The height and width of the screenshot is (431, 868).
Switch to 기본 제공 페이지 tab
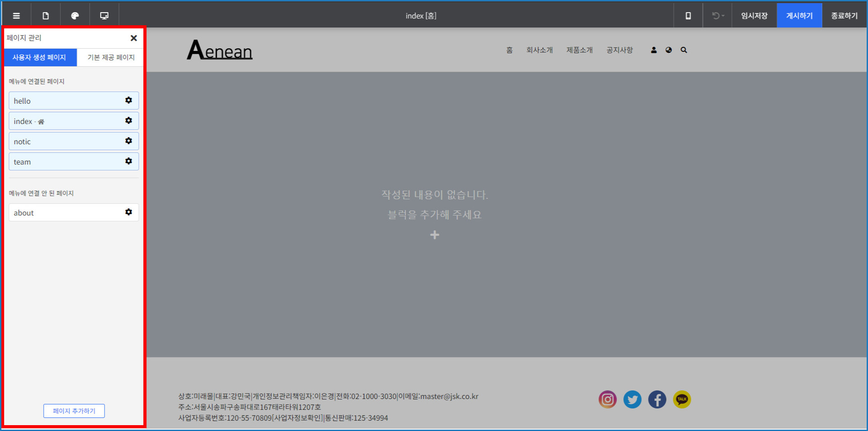tap(111, 58)
